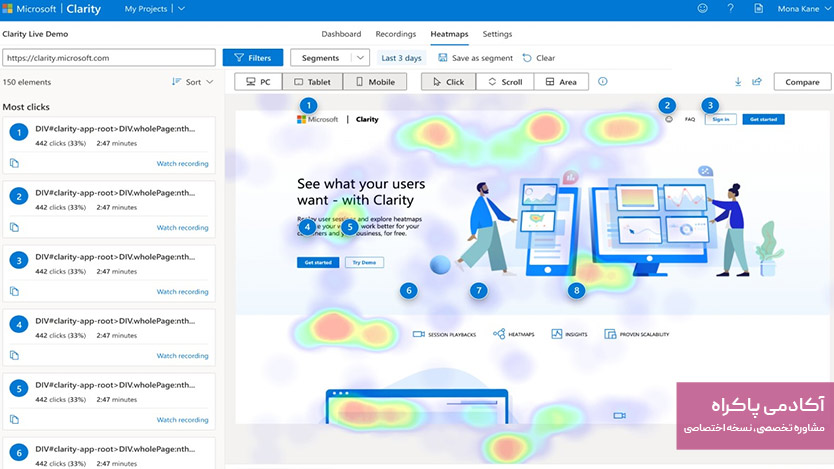Viewport: 834px width, 469px height.
Task: Select the PC device view
Action: [258, 82]
